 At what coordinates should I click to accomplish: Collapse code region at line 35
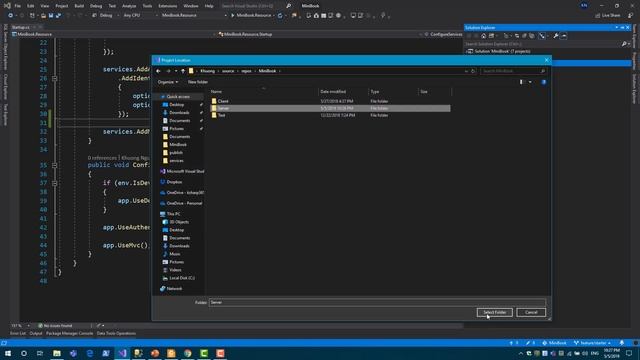[x=54, y=165]
